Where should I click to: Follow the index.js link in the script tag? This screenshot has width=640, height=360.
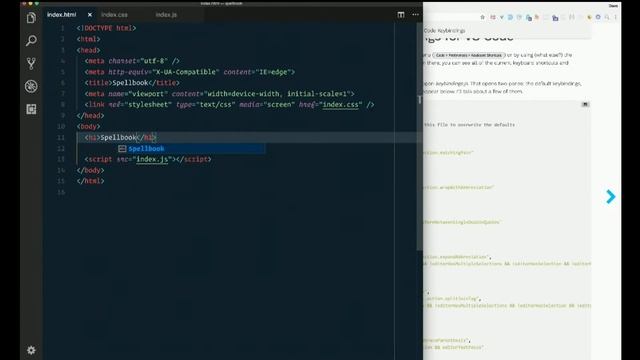tap(152, 159)
